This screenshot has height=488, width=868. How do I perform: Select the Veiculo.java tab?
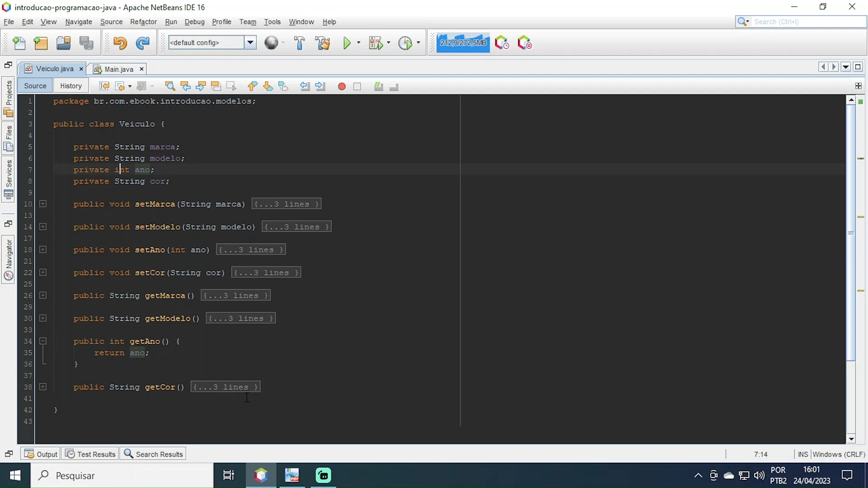coord(54,69)
